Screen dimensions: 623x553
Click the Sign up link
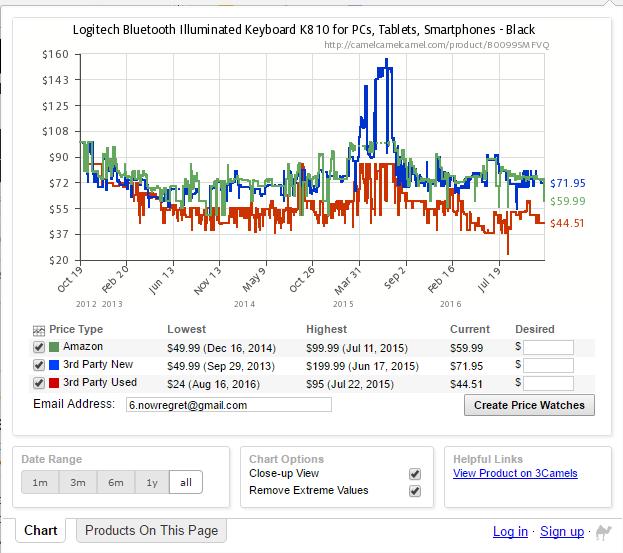[562, 532]
